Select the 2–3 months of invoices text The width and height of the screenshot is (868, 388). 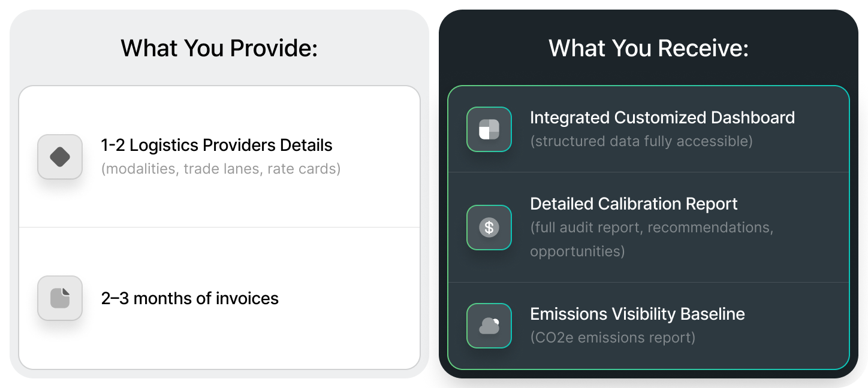190,298
